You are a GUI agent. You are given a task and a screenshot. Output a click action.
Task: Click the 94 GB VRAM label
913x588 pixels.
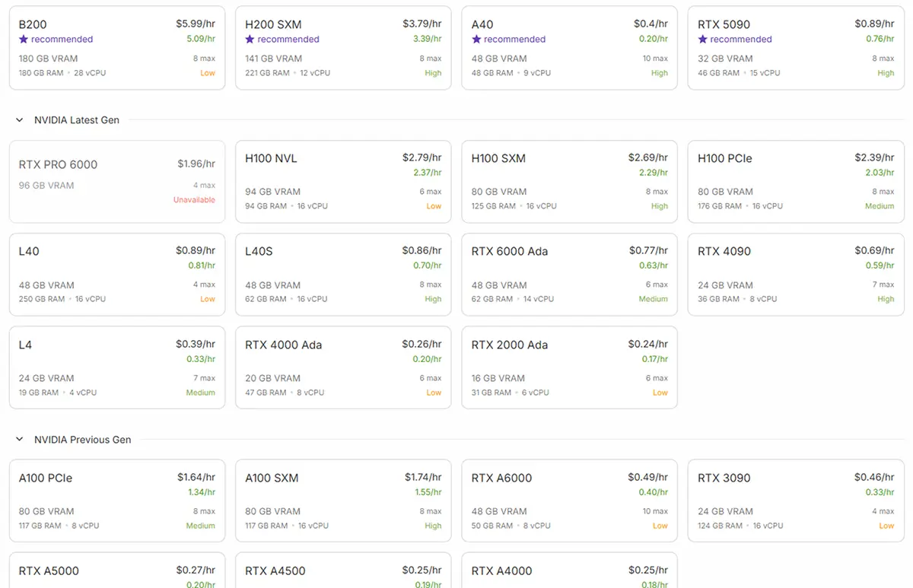[x=273, y=192]
